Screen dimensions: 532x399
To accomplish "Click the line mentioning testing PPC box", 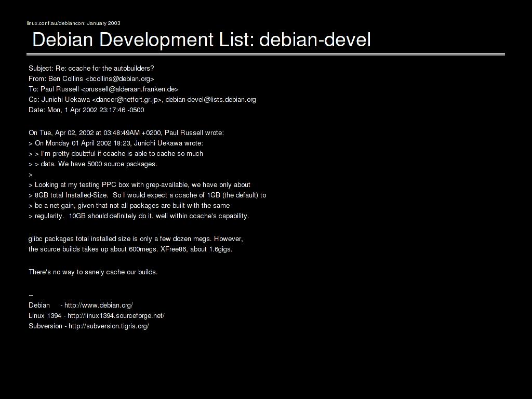I will click(x=139, y=184).
